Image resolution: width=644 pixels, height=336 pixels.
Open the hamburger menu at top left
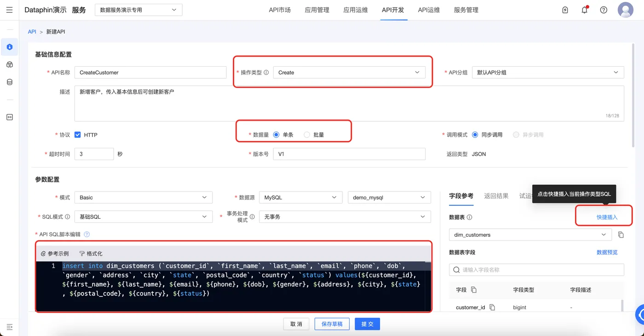click(9, 10)
